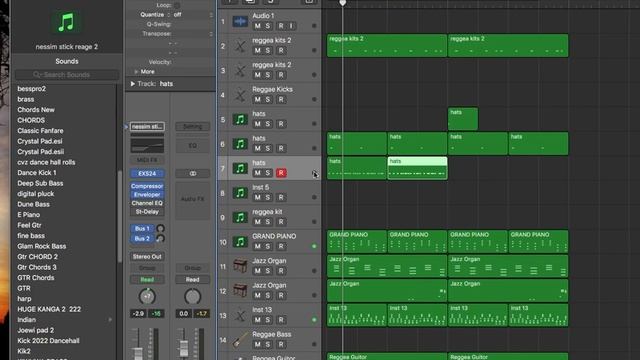Image resolution: width=640 pixels, height=360 pixels.
Task: Select Kick 2022 Dancehall sound
Action: pos(48,340)
